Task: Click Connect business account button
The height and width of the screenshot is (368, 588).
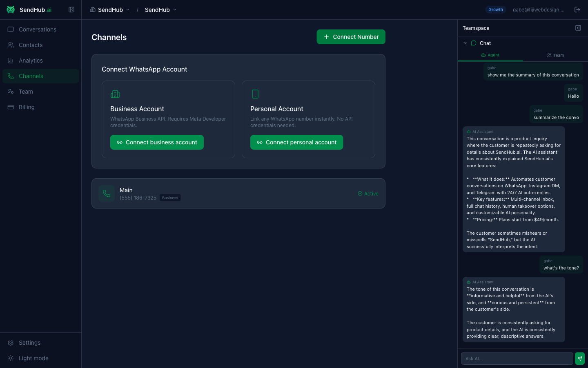Action: click(157, 142)
